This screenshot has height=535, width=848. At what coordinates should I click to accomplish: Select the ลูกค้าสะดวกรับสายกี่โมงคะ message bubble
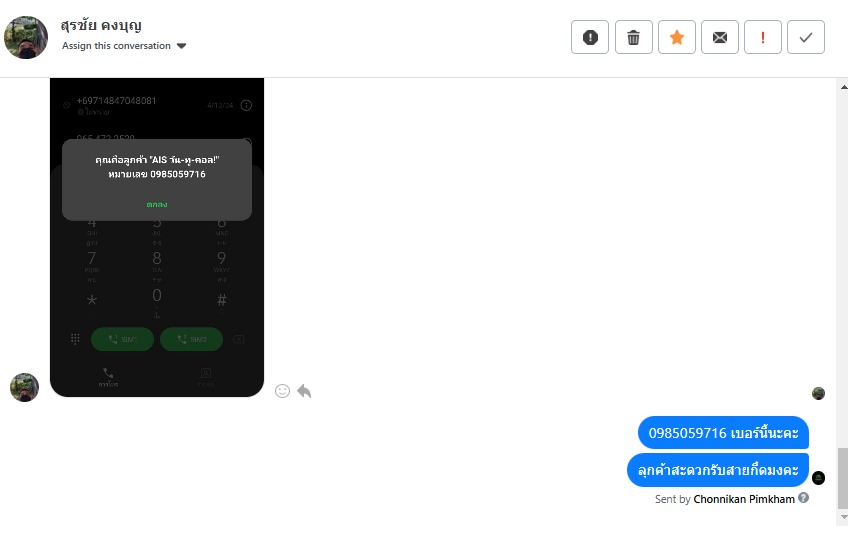point(718,470)
